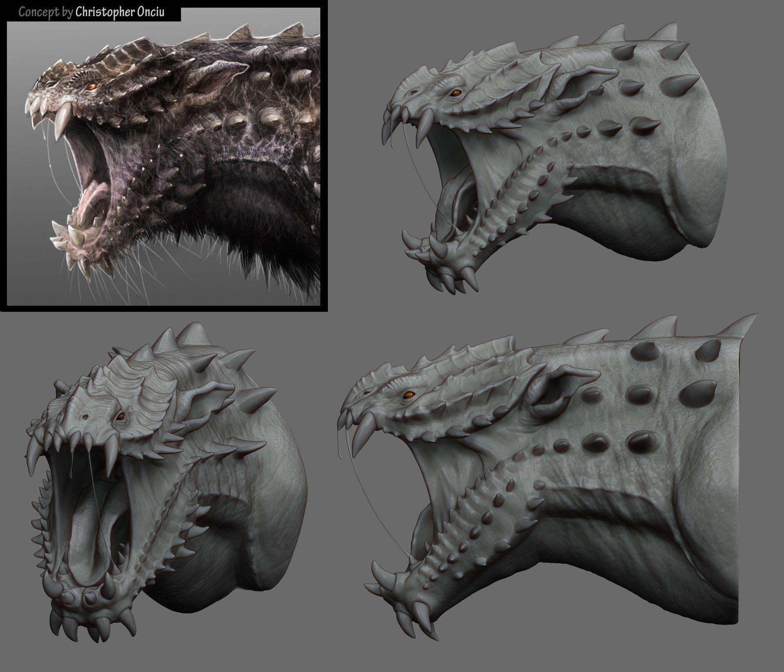Viewport: 784px width, 672px height.
Task: Click the 'Concept by' label text
Action: coord(46,12)
